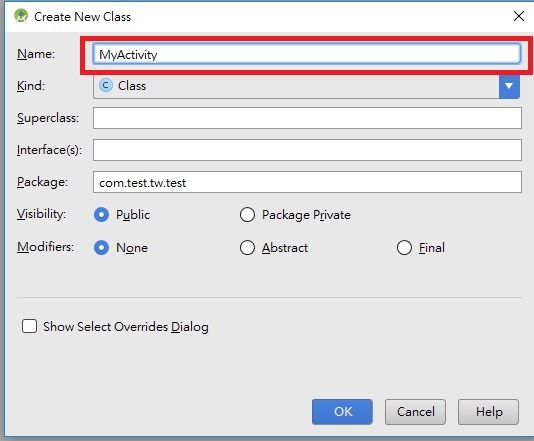The height and width of the screenshot is (441, 534).
Task: Click the Create New Class title text
Action: pos(82,17)
